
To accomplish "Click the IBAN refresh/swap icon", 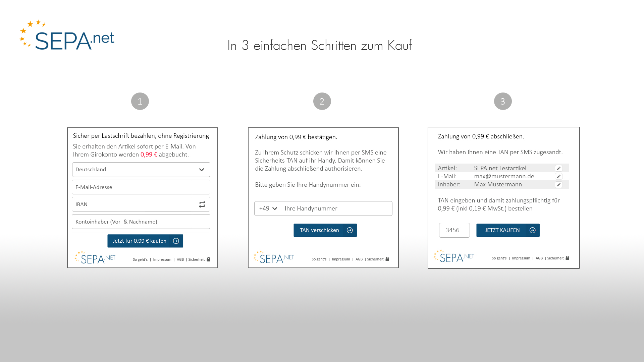I will [x=202, y=204].
